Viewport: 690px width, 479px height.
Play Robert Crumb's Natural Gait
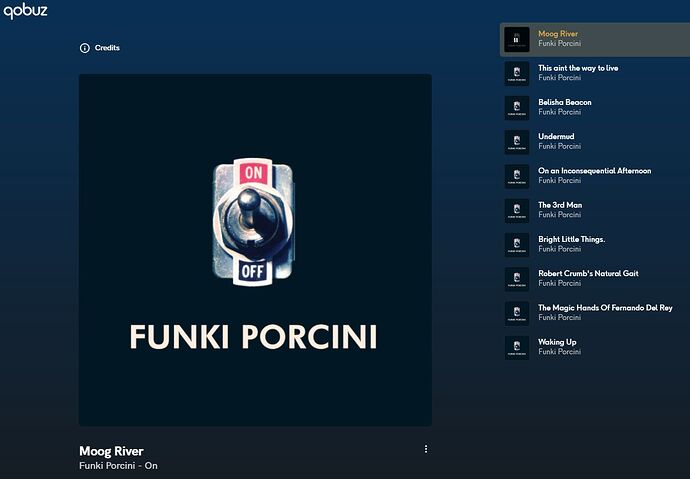pos(588,273)
